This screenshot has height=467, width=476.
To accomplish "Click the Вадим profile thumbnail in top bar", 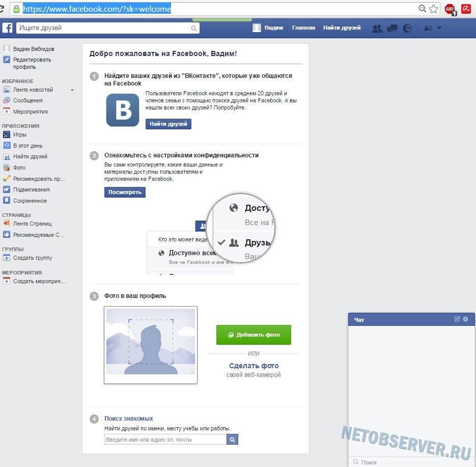I will click(x=257, y=28).
